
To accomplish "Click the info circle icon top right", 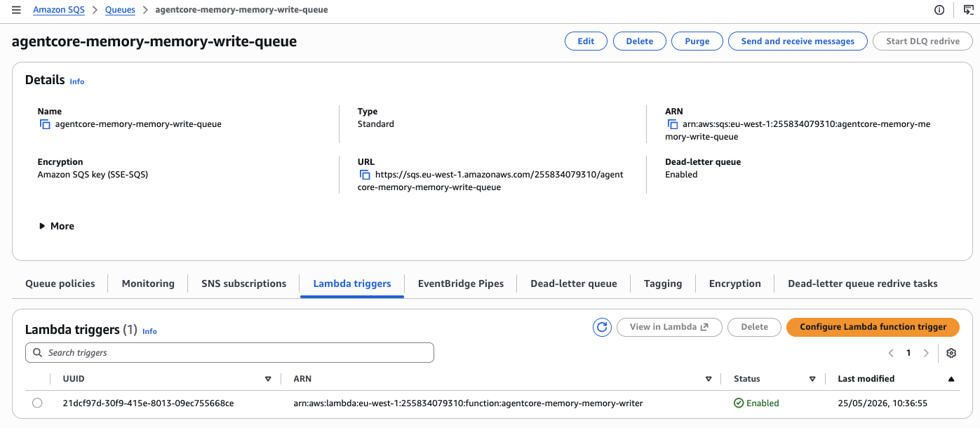I will 939,10.
